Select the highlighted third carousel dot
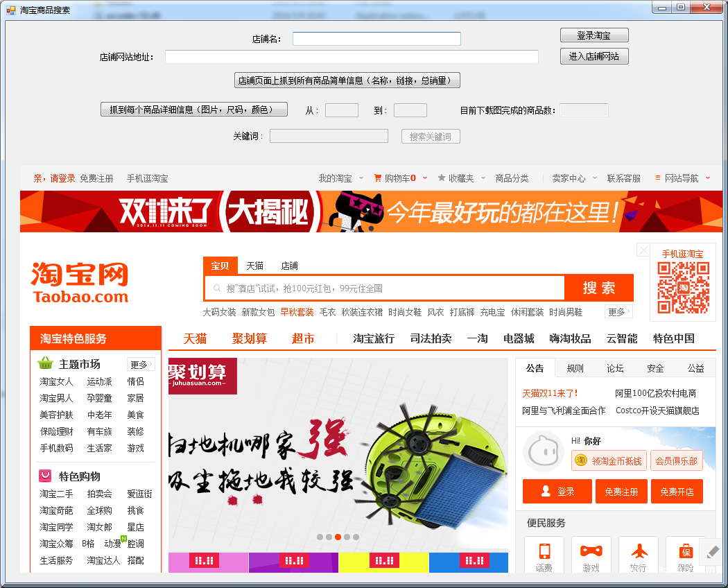Viewport: 728px width, 588px height. pos(338,537)
